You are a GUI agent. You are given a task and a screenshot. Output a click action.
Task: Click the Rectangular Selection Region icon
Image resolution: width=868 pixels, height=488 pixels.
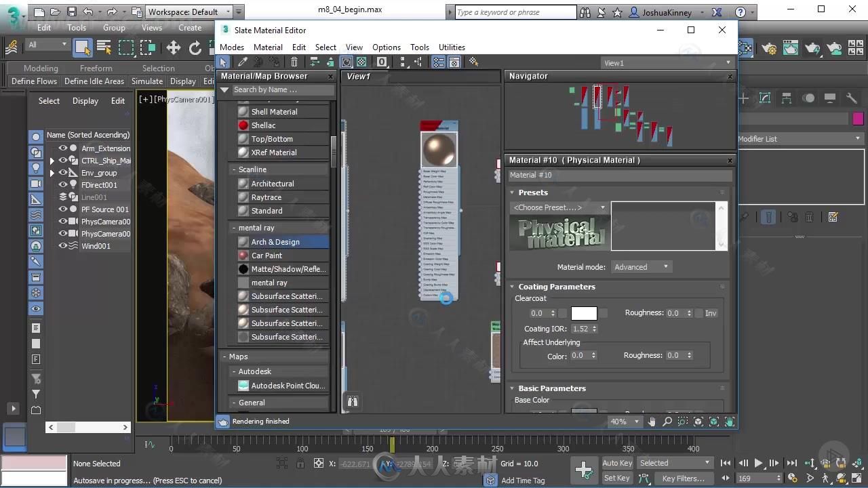click(126, 47)
